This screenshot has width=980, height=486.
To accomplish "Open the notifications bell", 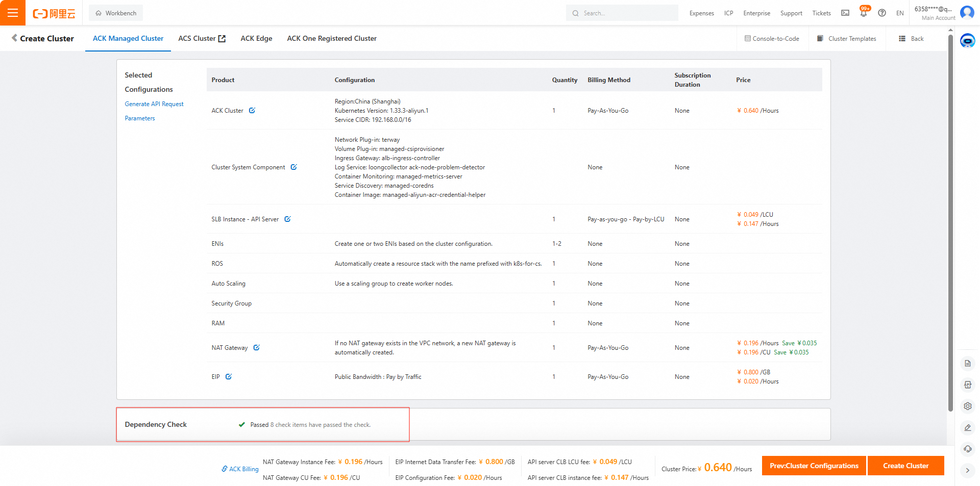I will point(864,13).
